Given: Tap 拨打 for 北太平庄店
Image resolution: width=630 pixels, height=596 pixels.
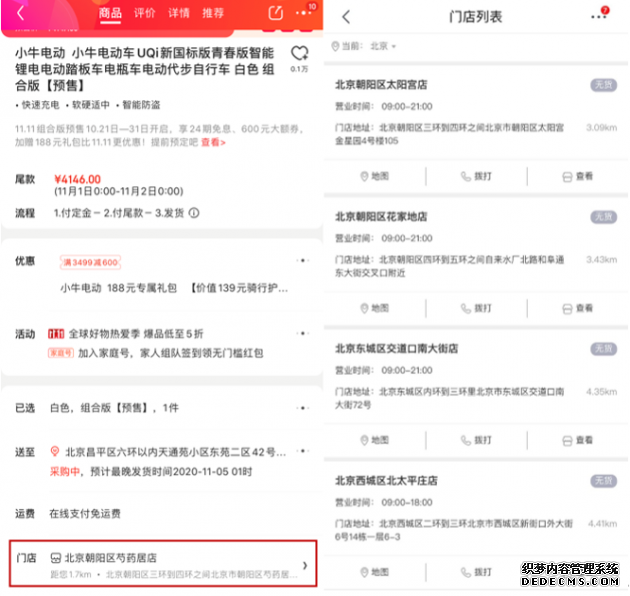Looking at the screenshot, I should pyautogui.click(x=476, y=572).
